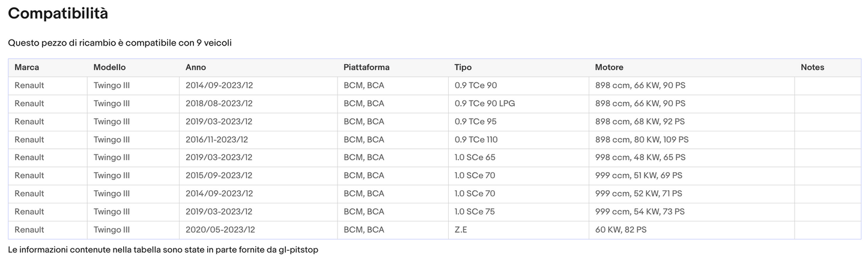868x261 pixels.
Task: Click the 0.9 TCe 95 type cell
Action: [476, 121]
